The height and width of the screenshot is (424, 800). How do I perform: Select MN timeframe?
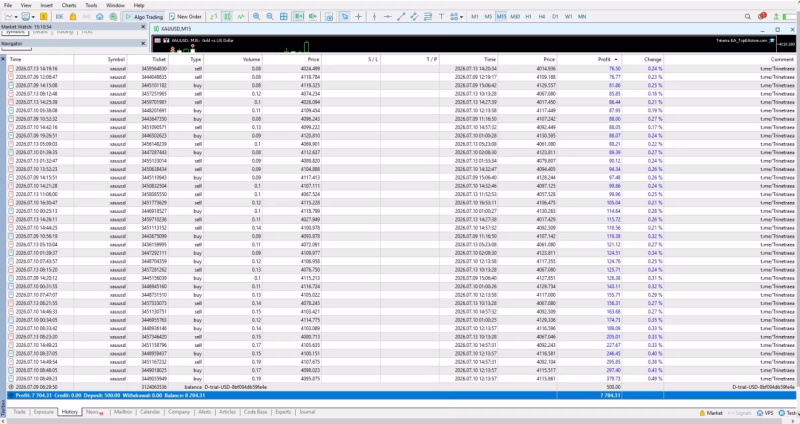(x=582, y=16)
